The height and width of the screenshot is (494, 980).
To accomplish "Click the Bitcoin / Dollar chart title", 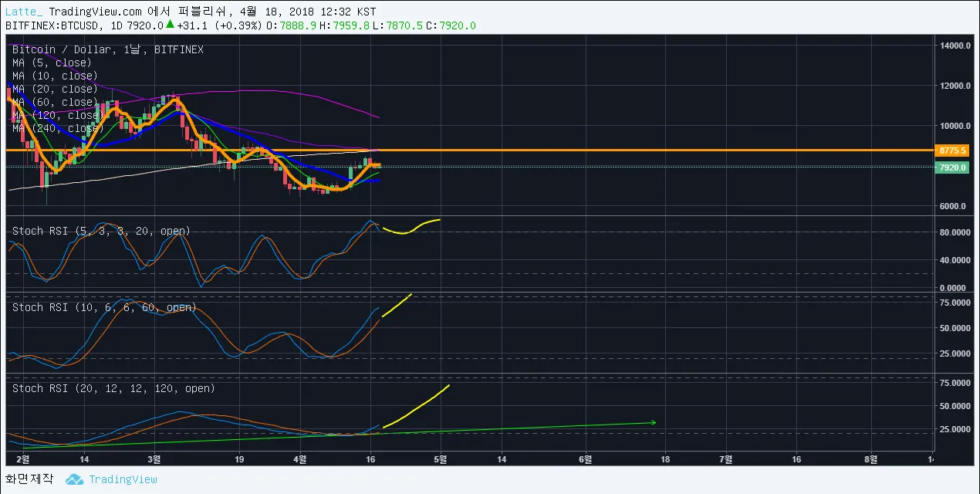I will (x=108, y=49).
